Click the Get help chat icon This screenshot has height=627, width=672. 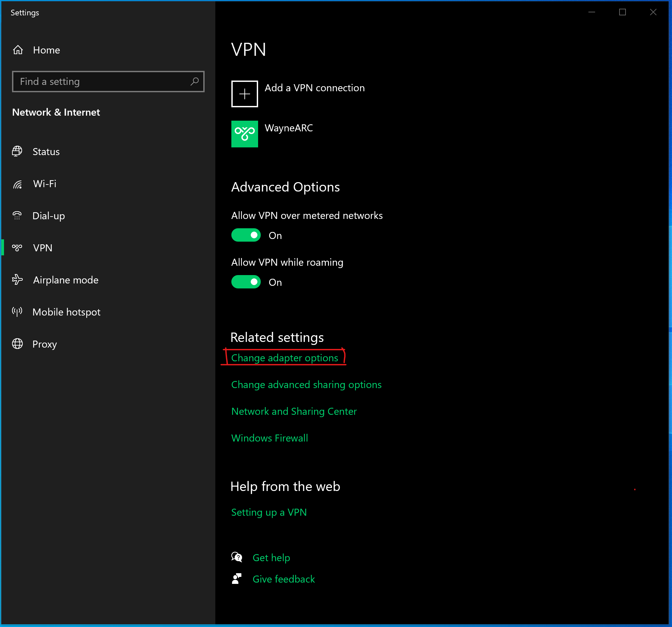pyautogui.click(x=237, y=557)
